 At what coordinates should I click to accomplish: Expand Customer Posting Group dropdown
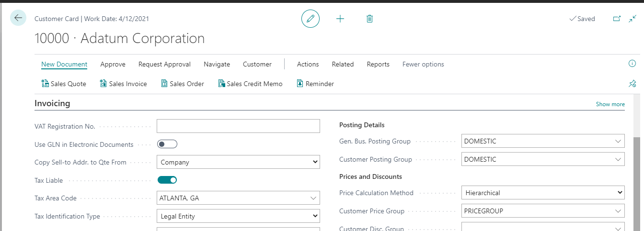(619, 159)
